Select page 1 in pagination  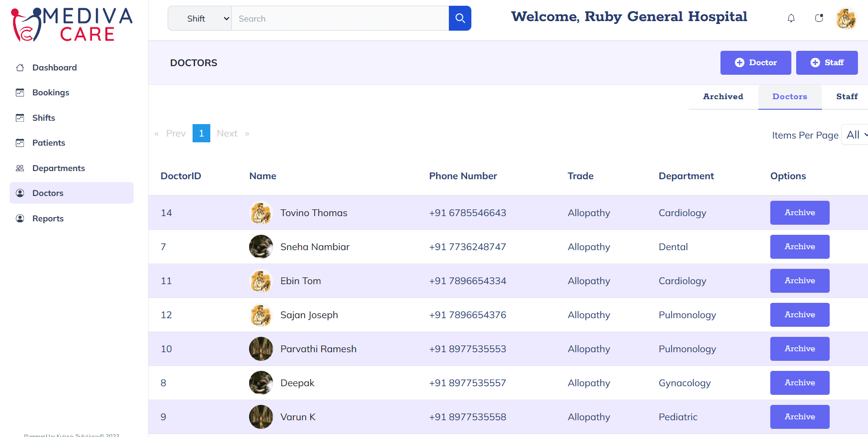(x=201, y=133)
